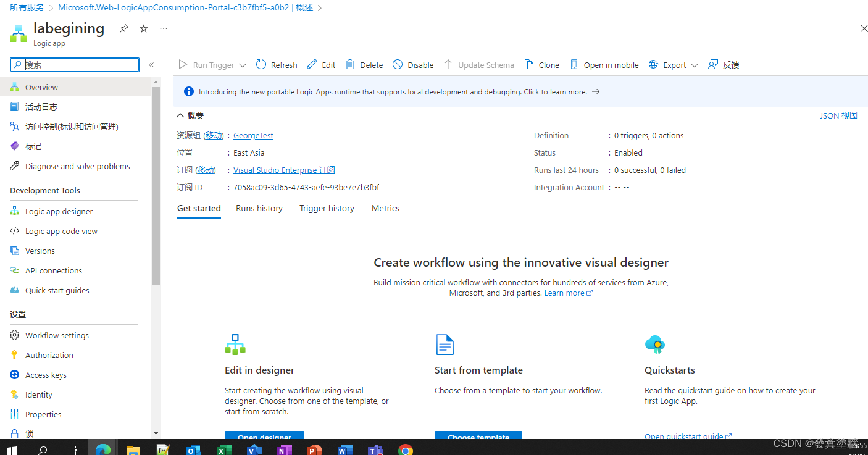Select the Get started tab
This screenshot has width=868, height=455.
click(x=199, y=209)
